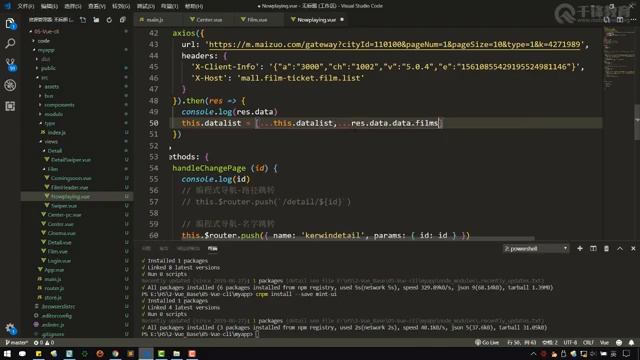640x360 pixels.
Task: Open the Search view in activity bar
Action: tap(10, 43)
